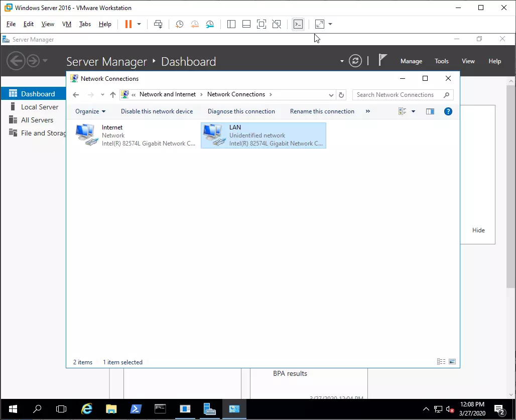Open VMware snapshot manager icon
Screen dimensions: 516x420
(210, 24)
